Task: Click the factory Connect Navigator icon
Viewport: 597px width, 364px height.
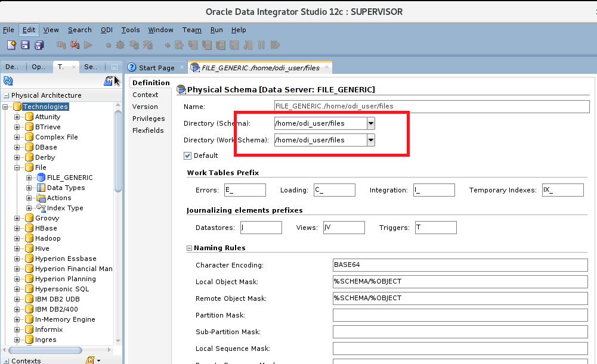Action: 108,80
